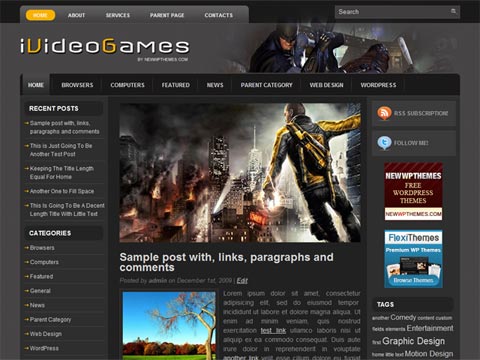This screenshot has height=360, width=480.
Task: Open the featured city explosion image
Action: click(x=240, y=173)
